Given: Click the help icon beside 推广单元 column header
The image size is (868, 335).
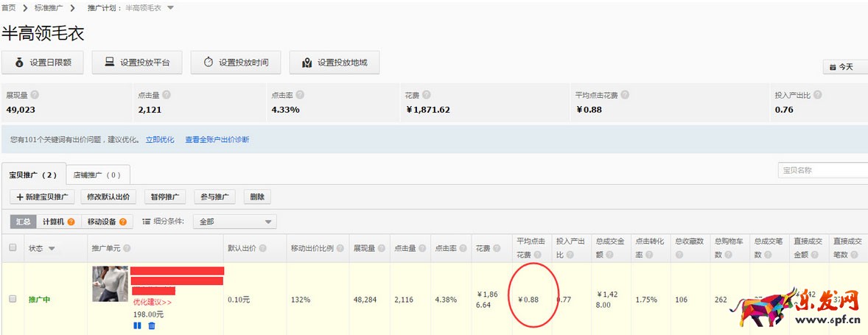Looking at the screenshot, I should coord(127,249).
